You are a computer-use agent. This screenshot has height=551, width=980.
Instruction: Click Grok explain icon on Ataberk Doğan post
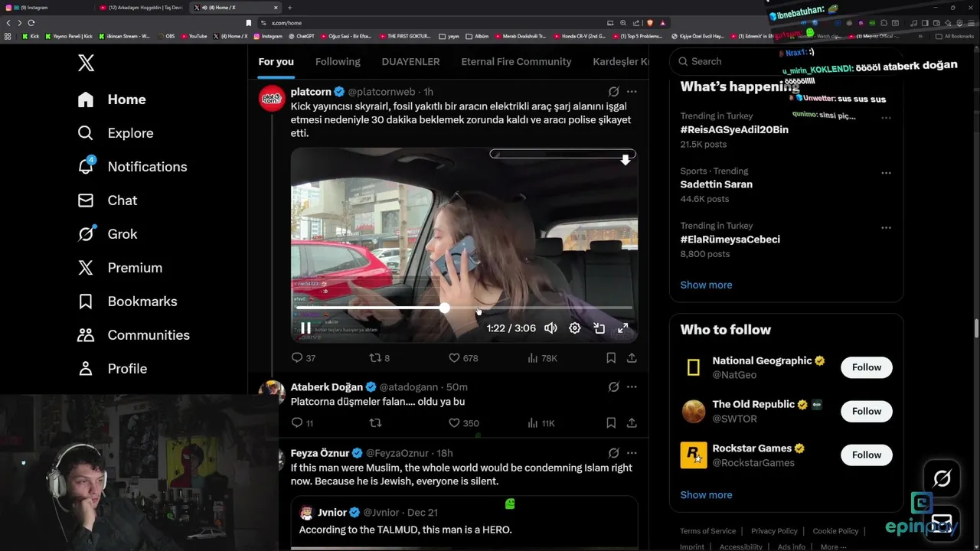pos(613,386)
